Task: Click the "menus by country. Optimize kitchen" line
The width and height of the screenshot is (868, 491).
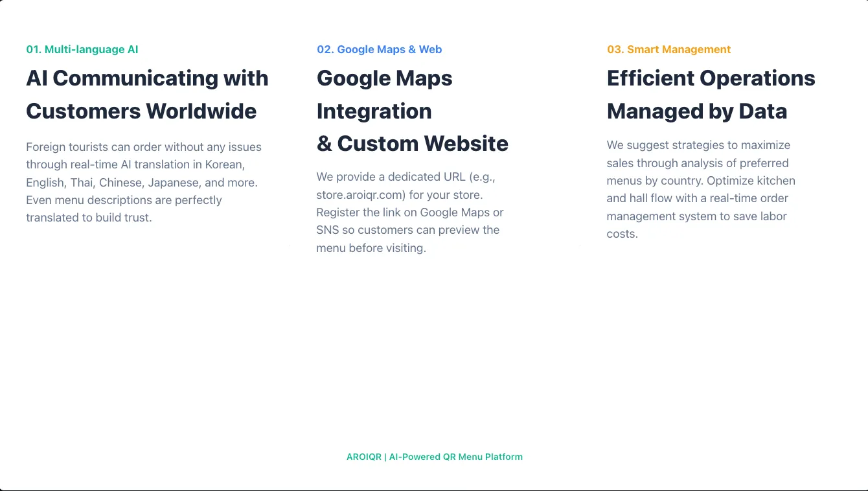Action: (700, 181)
